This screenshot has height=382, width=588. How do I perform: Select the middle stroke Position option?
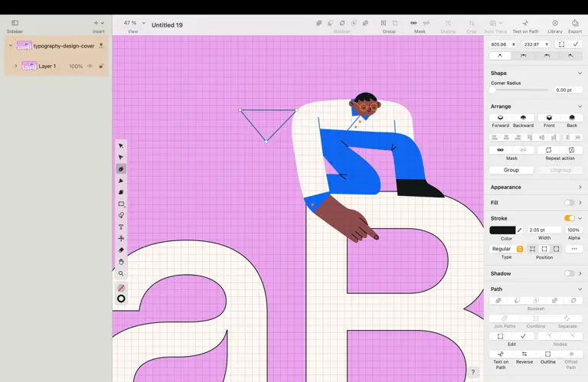tap(544, 249)
